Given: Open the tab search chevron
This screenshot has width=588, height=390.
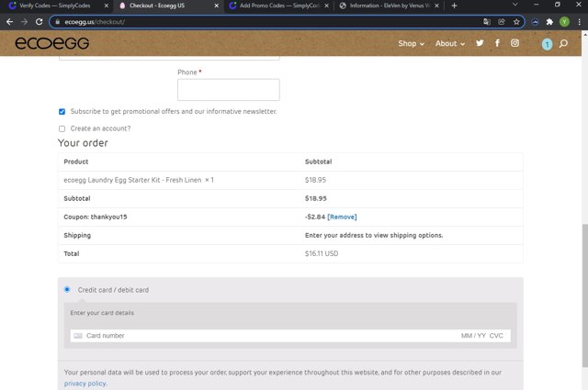Looking at the screenshot, I should pos(514,5).
